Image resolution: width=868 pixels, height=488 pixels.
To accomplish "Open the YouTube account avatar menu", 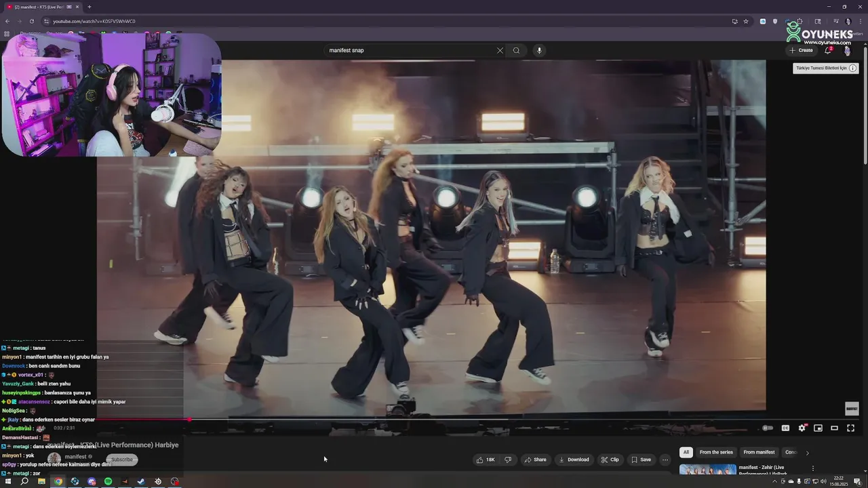I will [847, 50].
